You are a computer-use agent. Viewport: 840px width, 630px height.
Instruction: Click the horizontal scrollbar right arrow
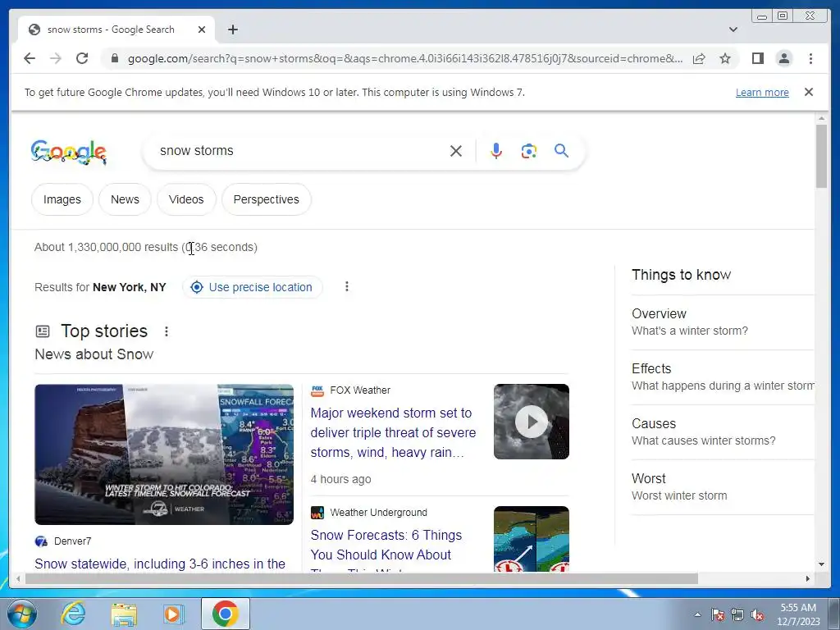808,578
